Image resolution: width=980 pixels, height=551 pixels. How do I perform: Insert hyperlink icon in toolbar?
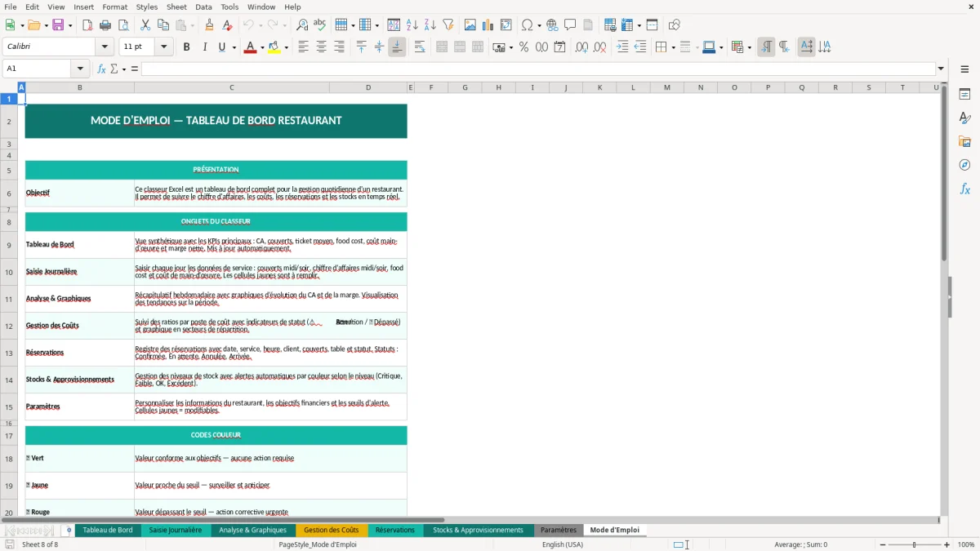552,25
